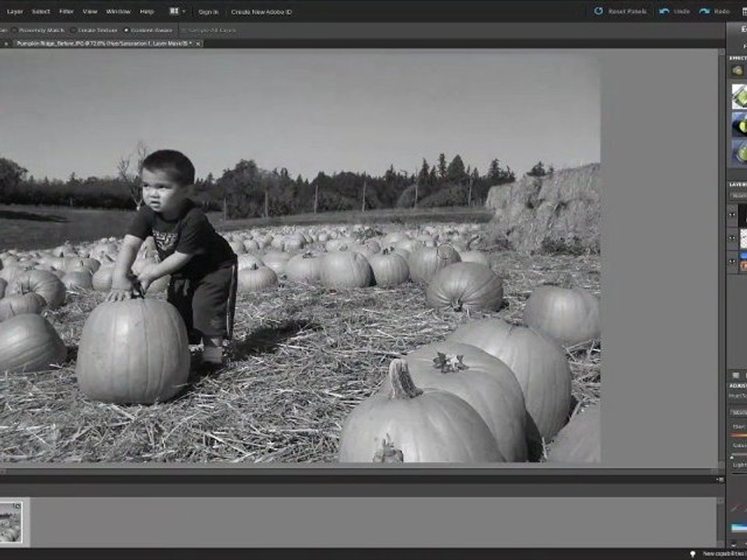Open the Layer menu
The width and height of the screenshot is (747, 560).
point(15,12)
